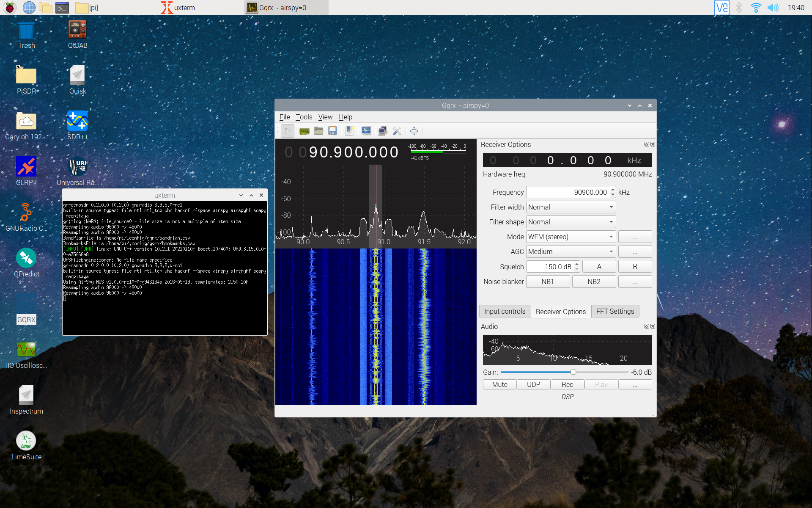The image size is (812, 508).
Task: Increase the Squelch level stepper
Action: (x=577, y=264)
